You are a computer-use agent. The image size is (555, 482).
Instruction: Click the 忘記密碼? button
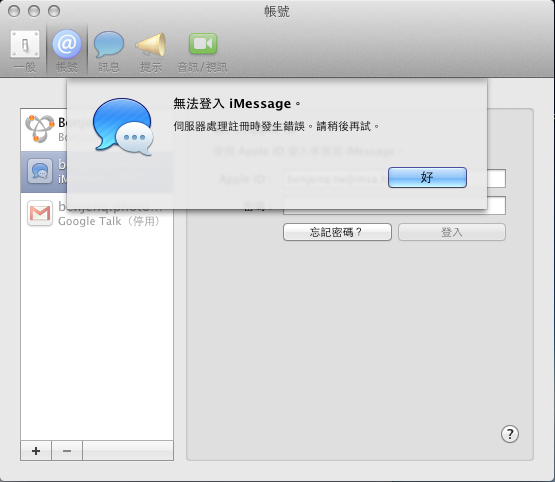(337, 232)
